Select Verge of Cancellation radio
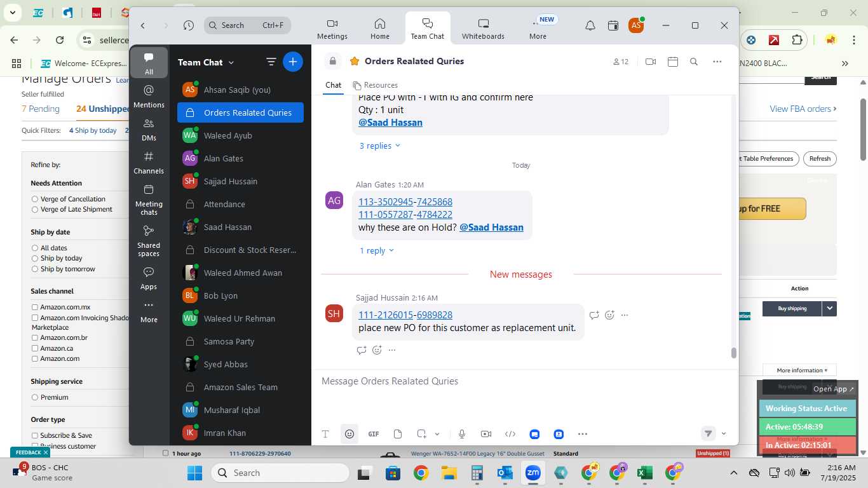 (35, 199)
